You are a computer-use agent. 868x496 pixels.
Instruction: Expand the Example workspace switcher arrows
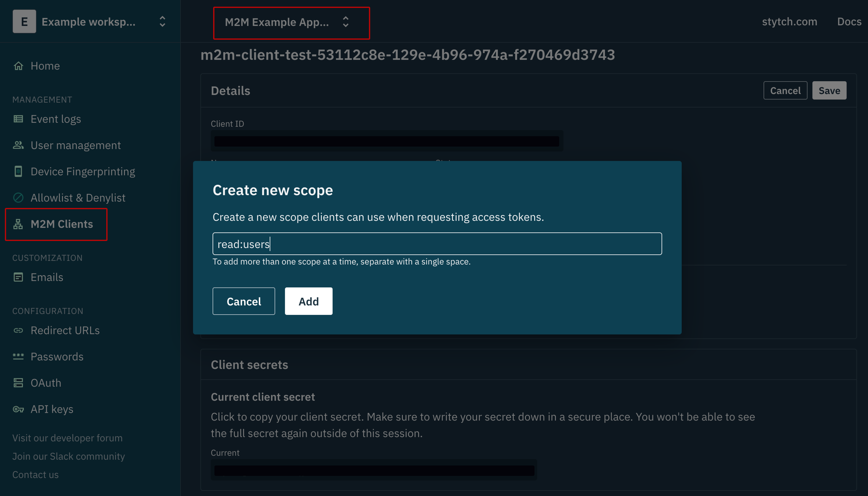coord(163,22)
